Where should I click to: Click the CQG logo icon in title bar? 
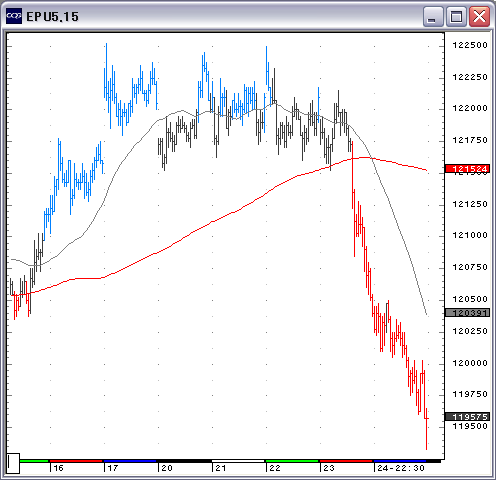pos(14,16)
